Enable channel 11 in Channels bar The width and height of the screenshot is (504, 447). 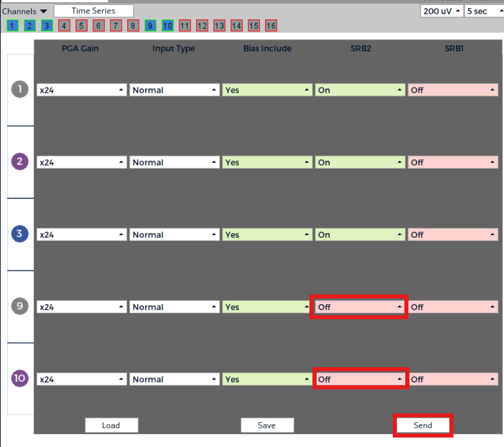tap(185, 25)
